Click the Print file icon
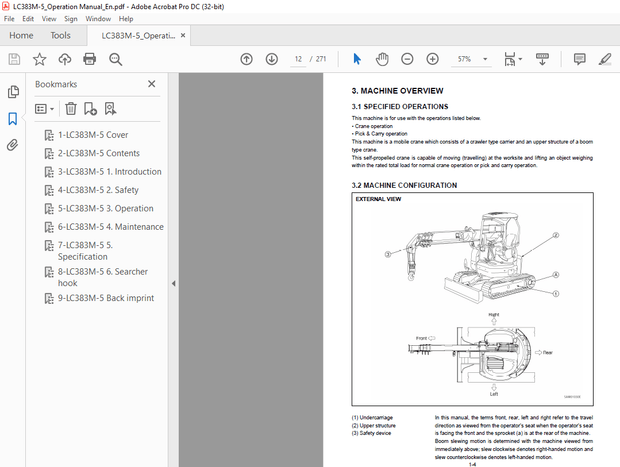Viewport: 620px width, 467px height. click(90, 59)
